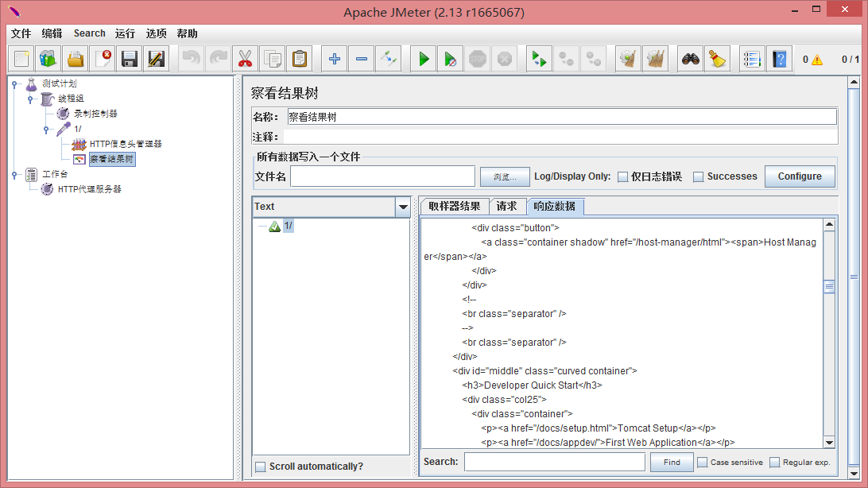Reset search with the brush icon
The width and height of the screenshot is (868, 488).
tap(718, 59)
